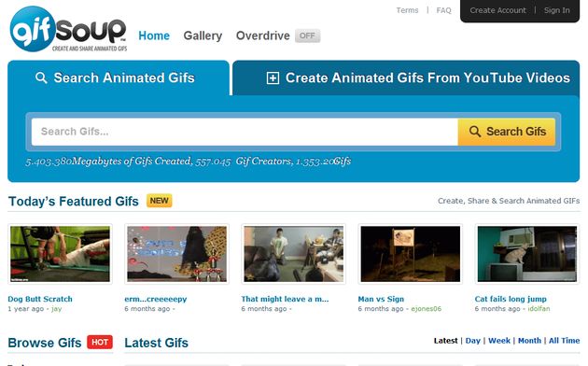Click the Dog Butt Scratch title link
Image resolution: width=588 pixels, height=366 pixels.
tap(40, 299)
